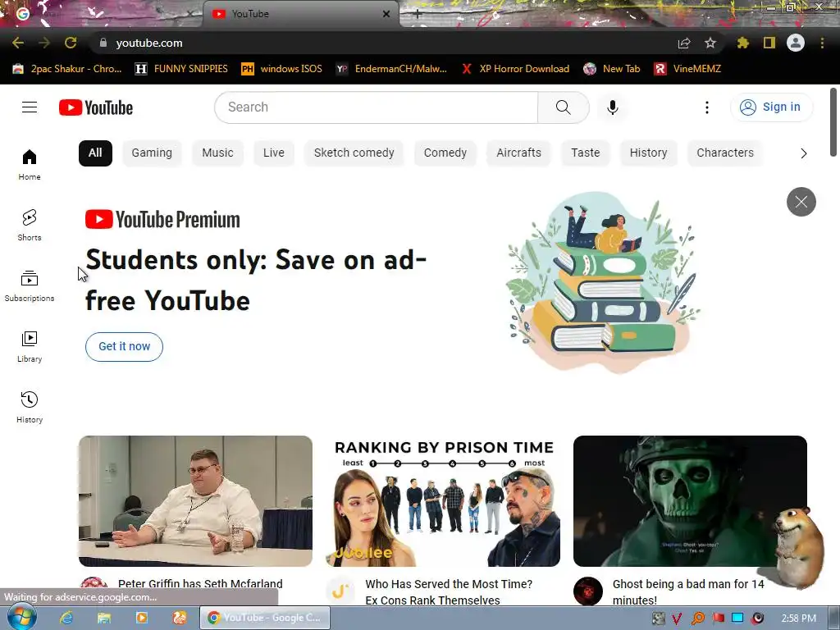
Task: Open the New Tab bookmark
Action: [612, 69]
